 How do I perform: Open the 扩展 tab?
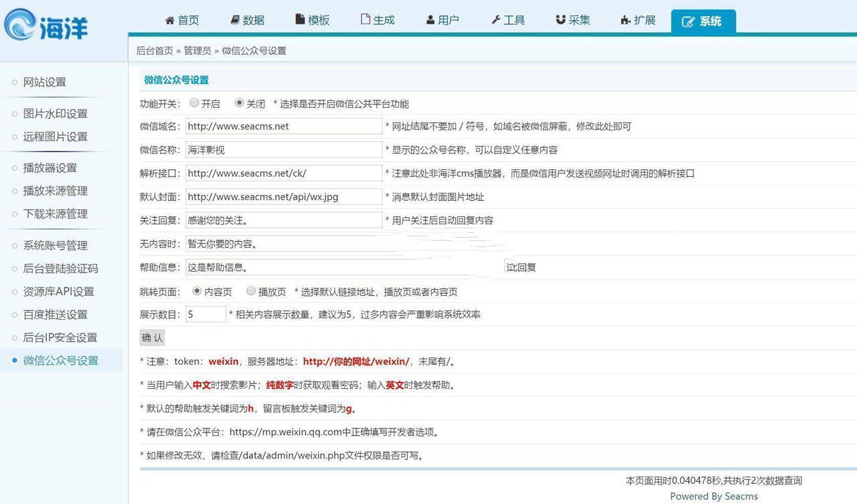[638, 20]
